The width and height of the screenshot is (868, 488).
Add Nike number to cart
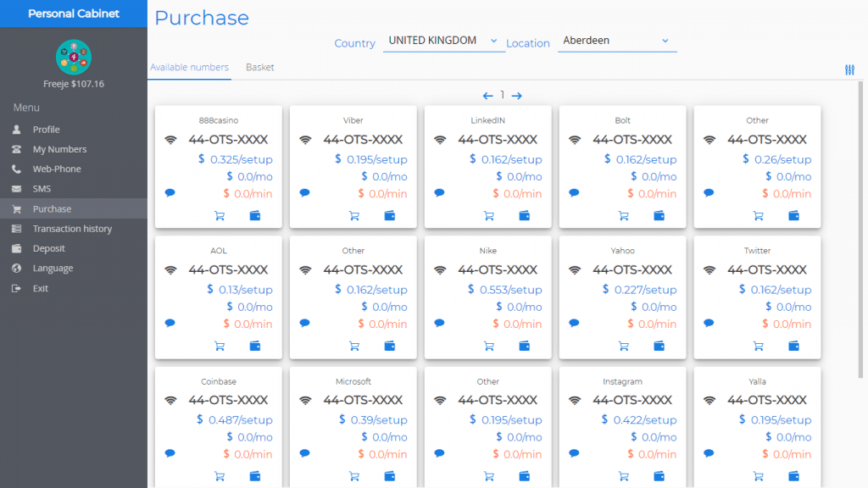coord(489,347)
